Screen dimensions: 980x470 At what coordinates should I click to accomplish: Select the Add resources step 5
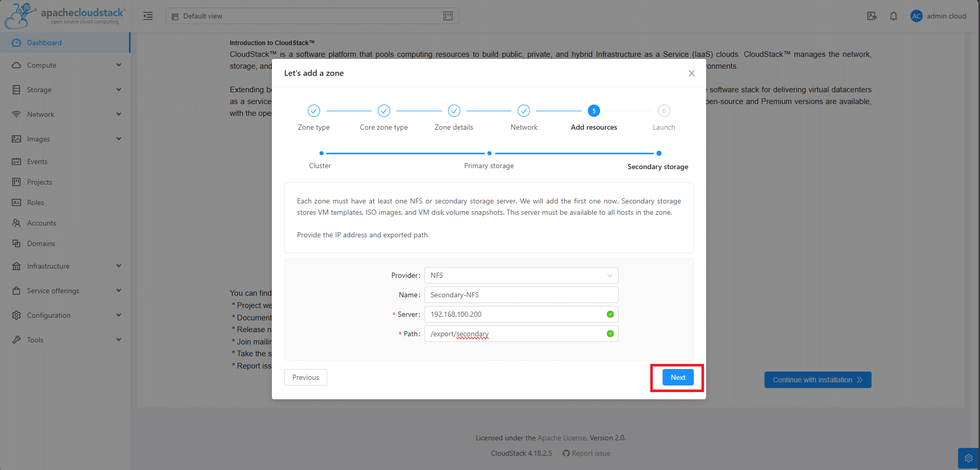594,118
